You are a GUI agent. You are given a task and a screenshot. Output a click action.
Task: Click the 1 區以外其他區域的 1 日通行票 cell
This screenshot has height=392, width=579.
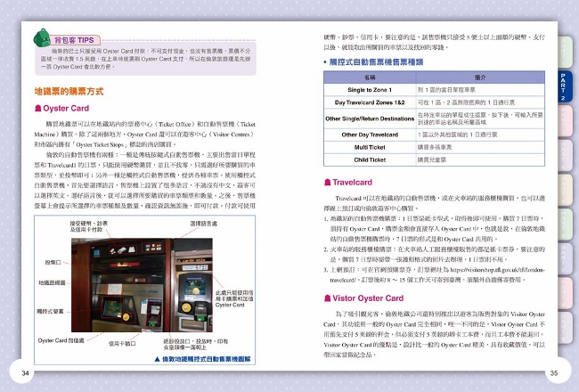(x=480, y=135)
